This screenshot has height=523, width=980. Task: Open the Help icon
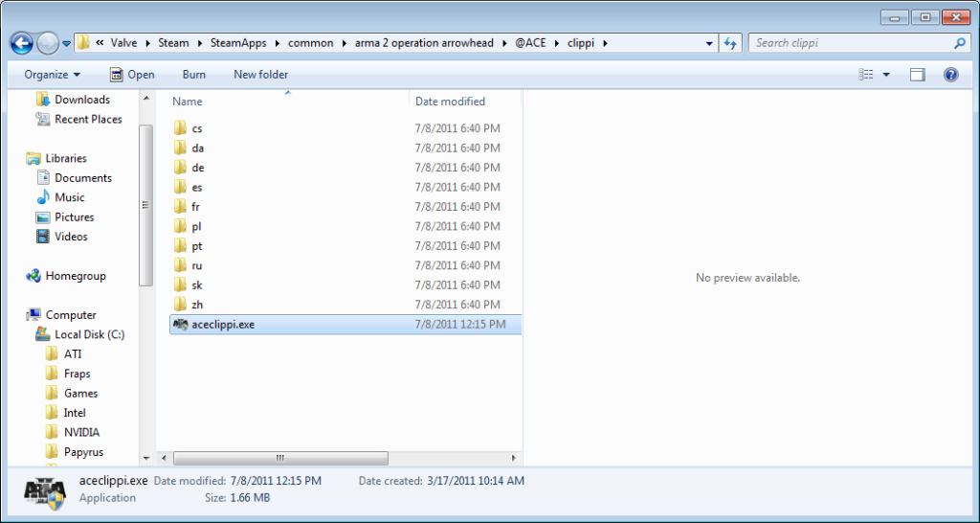click(950, 75)
